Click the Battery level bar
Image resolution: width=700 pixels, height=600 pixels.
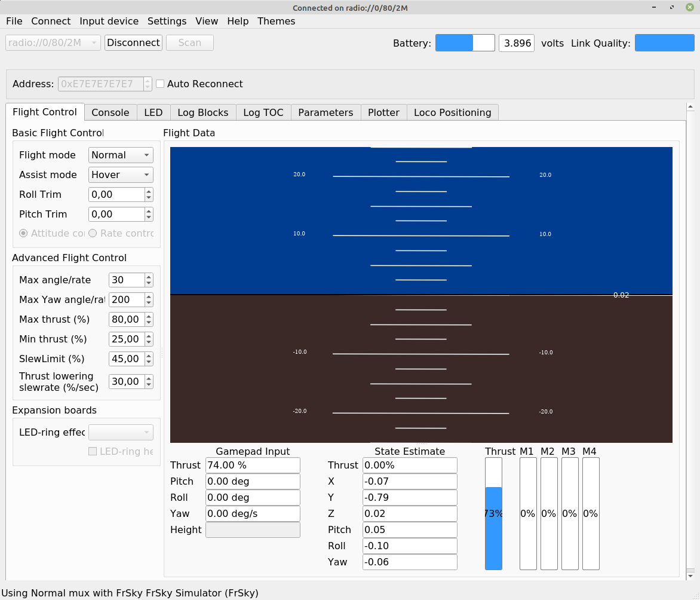tap(465, 43)
